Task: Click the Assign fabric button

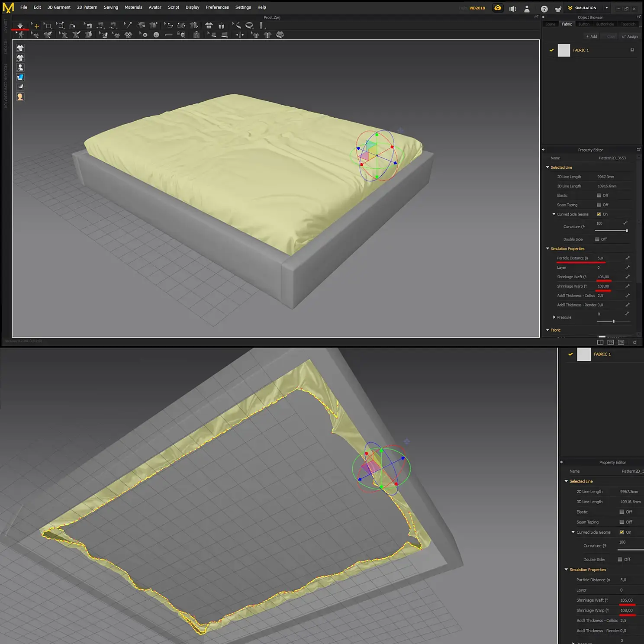Action: point(630,36)
